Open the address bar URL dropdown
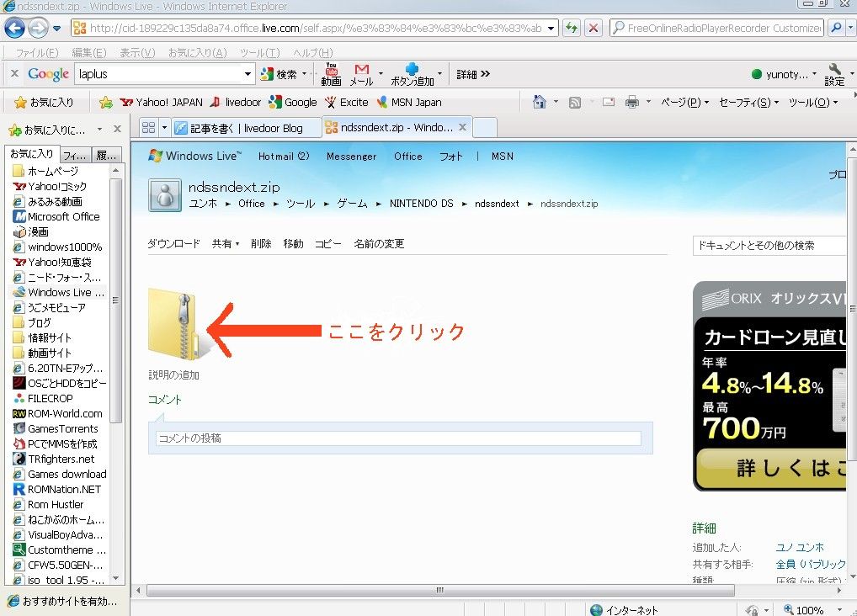Screen dimensions: 857x616 (551, 29)
